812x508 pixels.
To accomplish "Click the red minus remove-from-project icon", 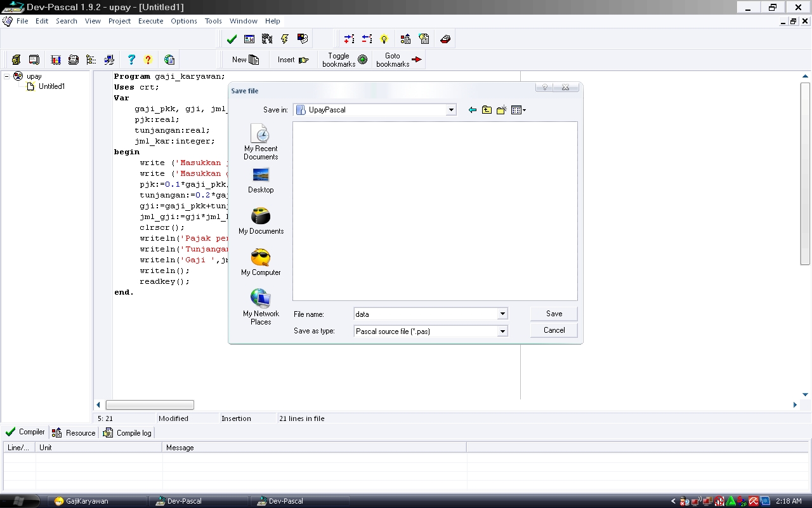I will (367, 39).
